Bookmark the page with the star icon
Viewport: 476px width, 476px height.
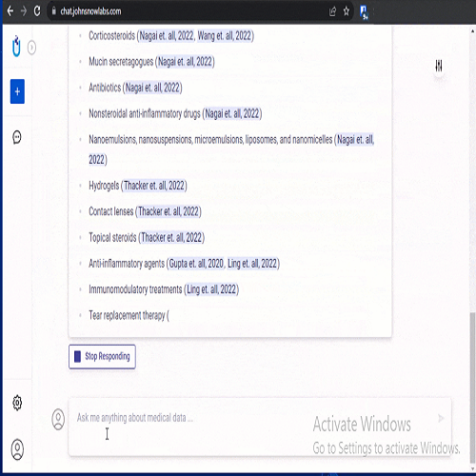[x=347, y=11]
